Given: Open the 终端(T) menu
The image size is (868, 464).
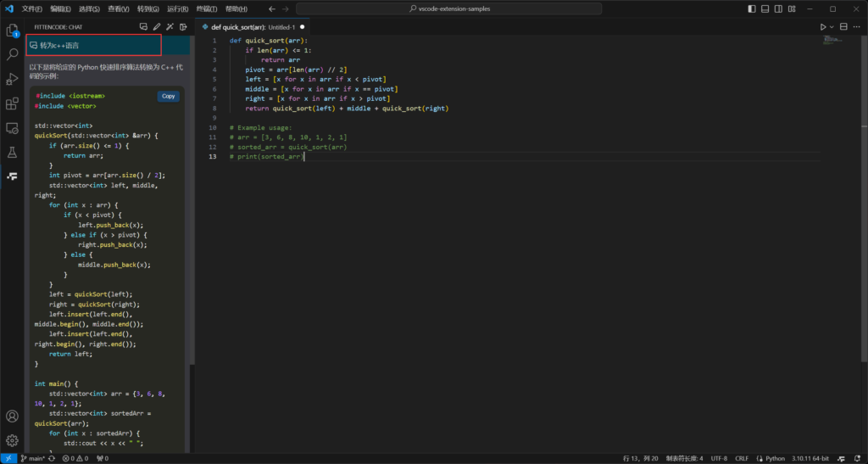Looking at the screenshot, I should 206,8.
